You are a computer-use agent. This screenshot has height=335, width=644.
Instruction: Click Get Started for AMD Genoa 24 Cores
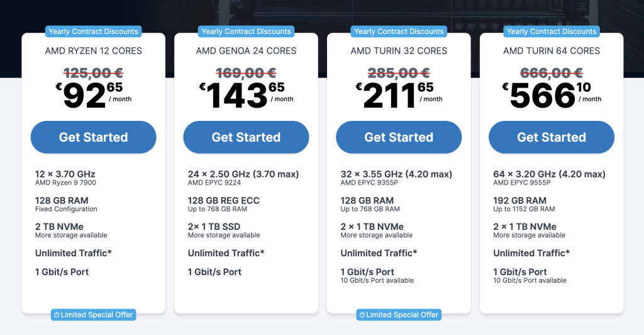[x=246, y=137]
